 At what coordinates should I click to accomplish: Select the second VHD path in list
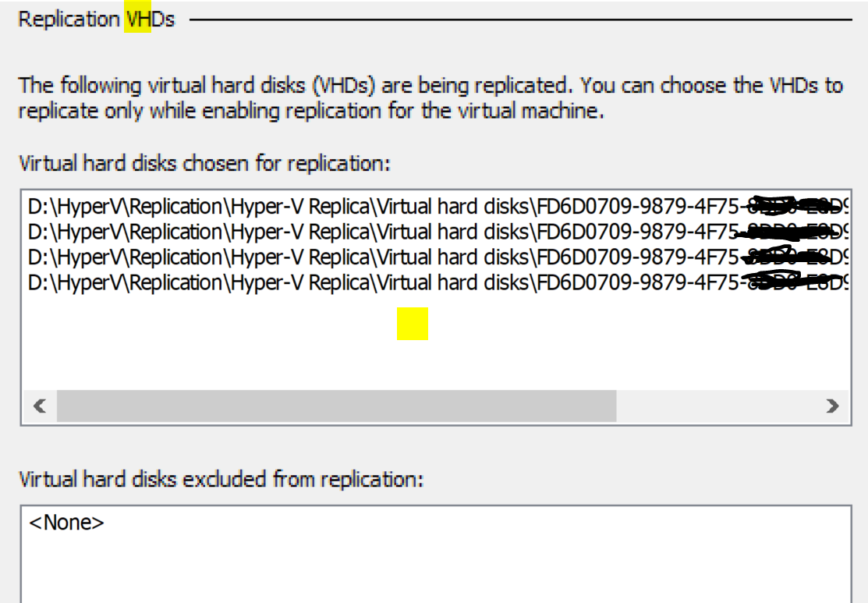pyautogui.click(x=438, y=232)
